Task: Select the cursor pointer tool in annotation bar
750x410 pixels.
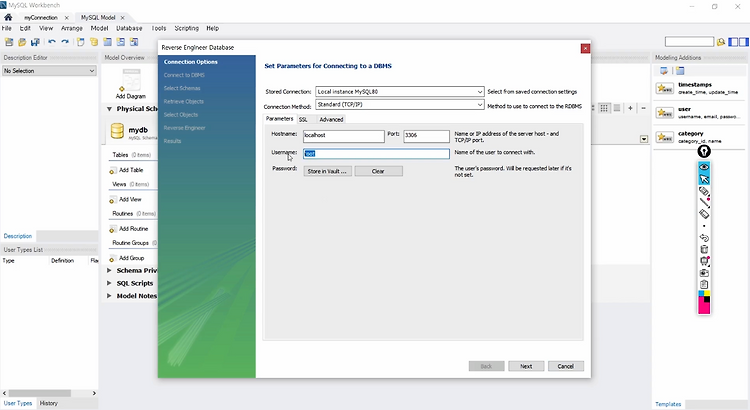Action: [x=704, y=179]
